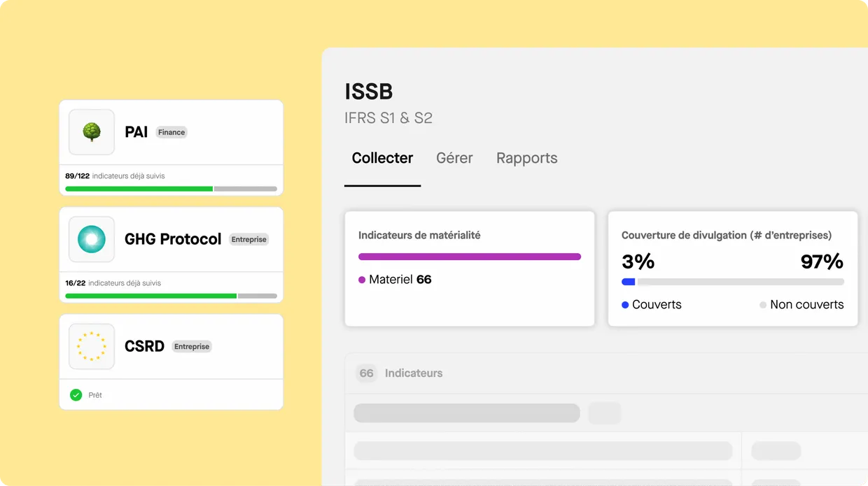
Task: Click the PAI tree icon
Action: click(x=92, y=132)
